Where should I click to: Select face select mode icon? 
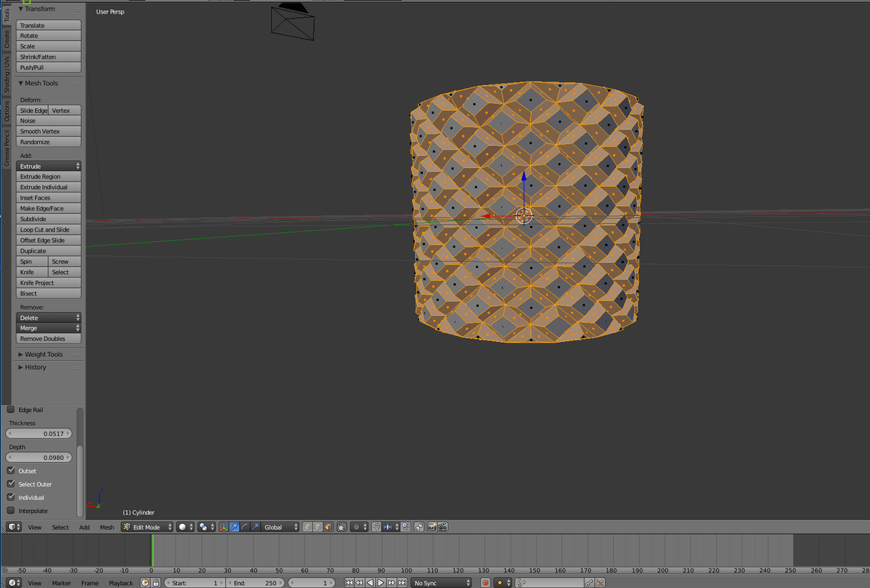pos(328,527)
